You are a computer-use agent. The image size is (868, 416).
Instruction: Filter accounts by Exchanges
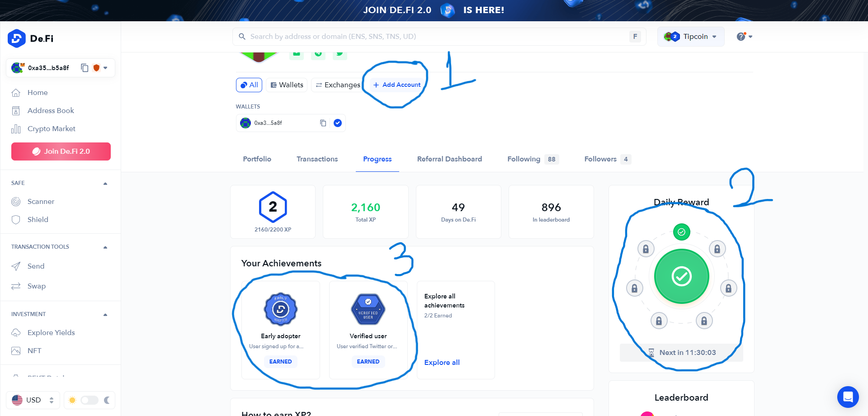point(338,85)
